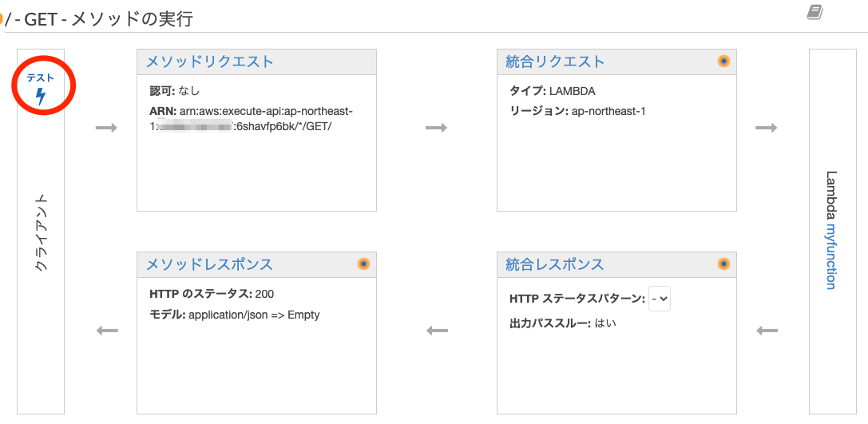Viewport: 868px width, 424px height.
Task: Open the 統合リクエスト settings link
Action: tap(555, 61)
